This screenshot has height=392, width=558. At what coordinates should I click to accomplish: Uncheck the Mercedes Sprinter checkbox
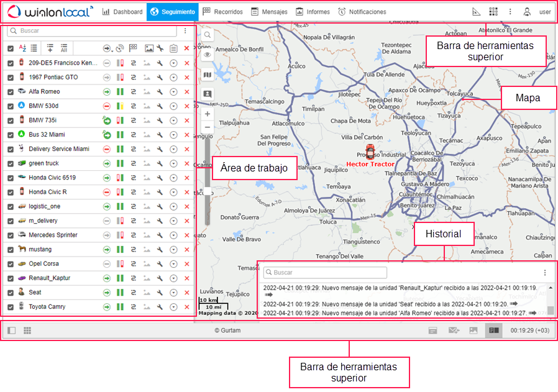pos(10,235)
